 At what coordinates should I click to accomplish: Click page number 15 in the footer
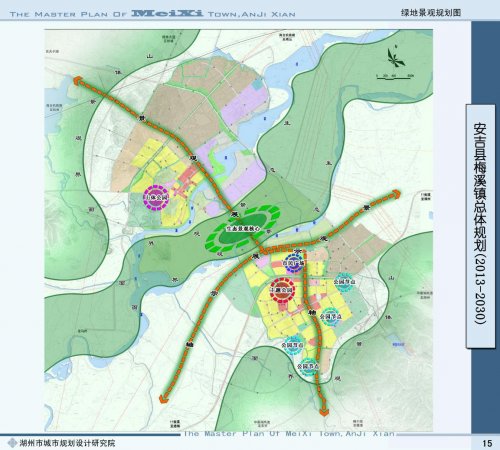(x=487, y=443)
